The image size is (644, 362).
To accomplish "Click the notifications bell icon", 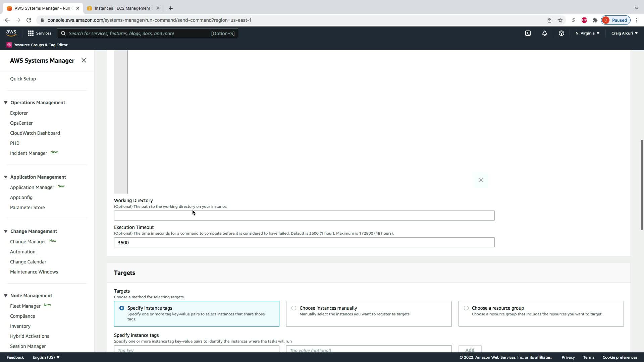I will pos(545,33).
